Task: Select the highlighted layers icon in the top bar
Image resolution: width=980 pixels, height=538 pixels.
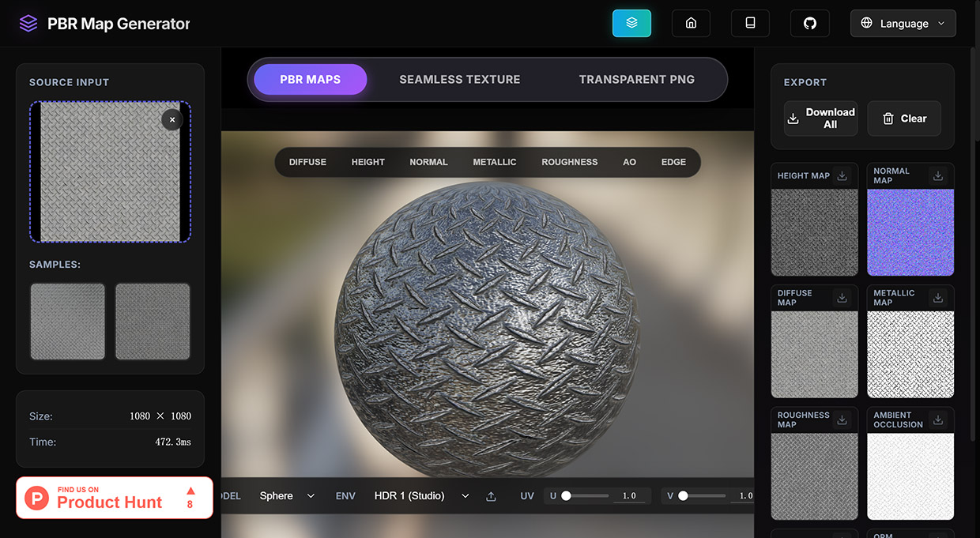Action: pyautogui.click(x=631, y=23)
